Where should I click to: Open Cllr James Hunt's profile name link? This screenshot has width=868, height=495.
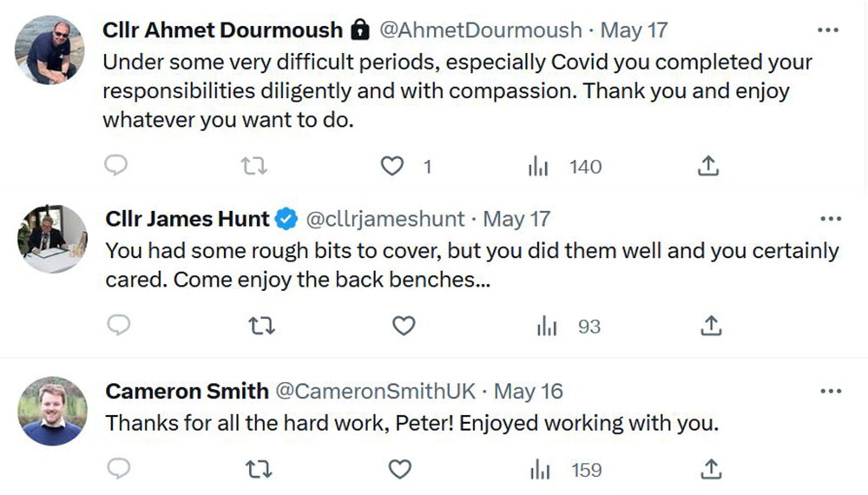[x=187, y=220]
